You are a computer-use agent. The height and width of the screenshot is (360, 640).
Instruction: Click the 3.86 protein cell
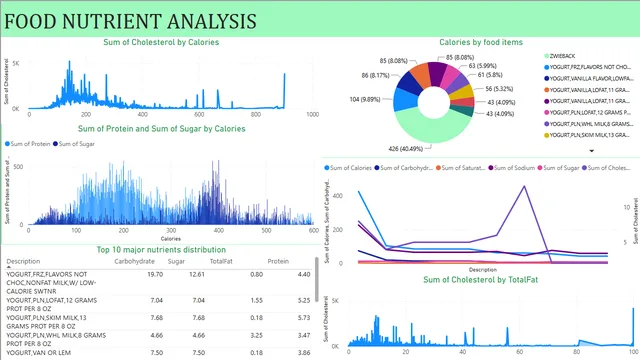click(304, 353)
